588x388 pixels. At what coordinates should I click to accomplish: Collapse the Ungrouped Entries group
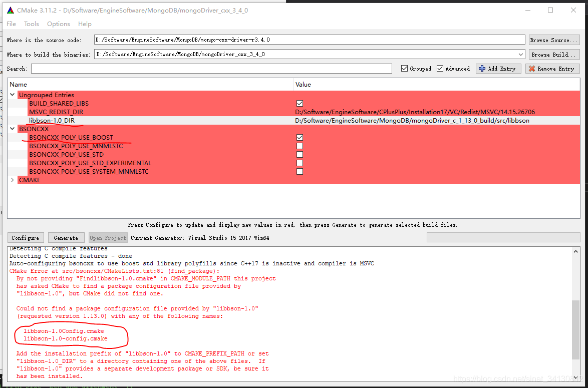point(13,95)
